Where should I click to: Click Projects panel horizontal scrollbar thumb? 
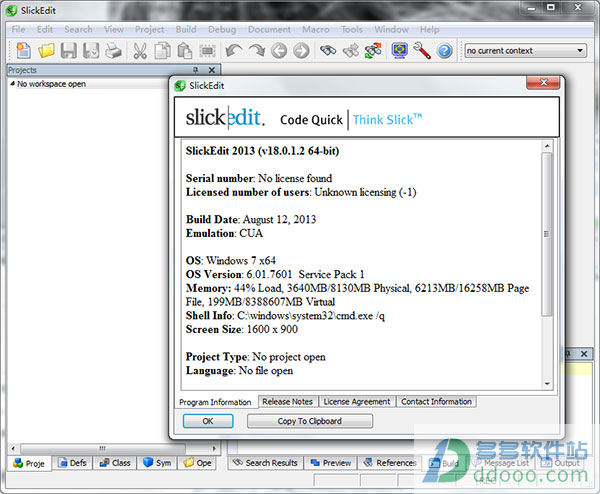pos(103,448)
